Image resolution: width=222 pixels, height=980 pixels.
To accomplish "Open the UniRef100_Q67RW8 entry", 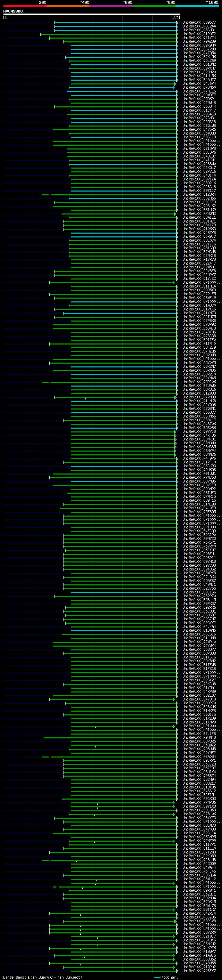I will (199, 49).
